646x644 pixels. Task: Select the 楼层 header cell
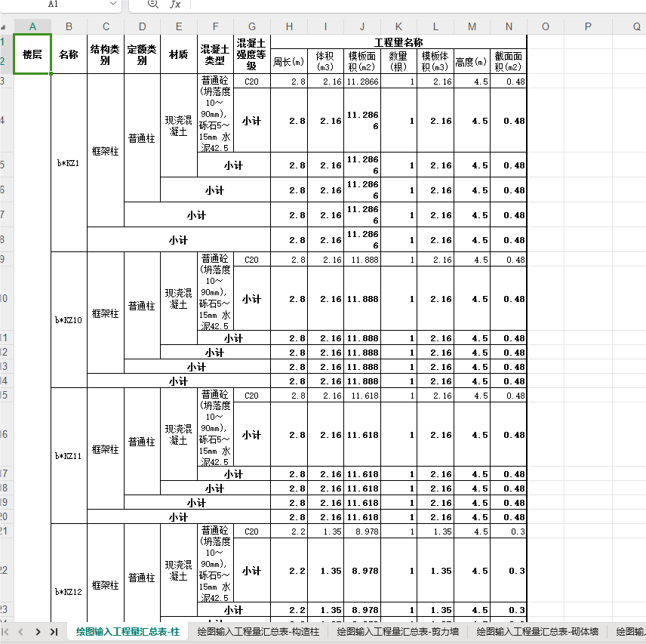(x=32, y=54)
